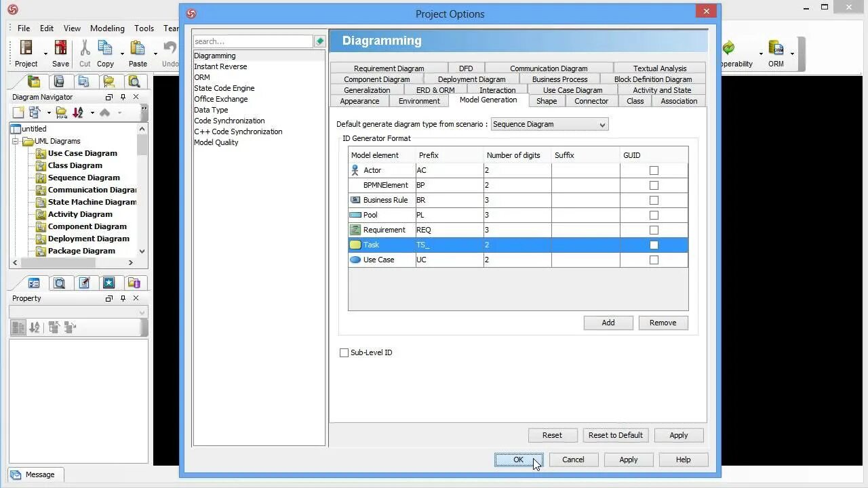Open the default scenario diagram type dropdown
Image resolution: width=868 pixels, height=488 pixels.
[601, 124]
